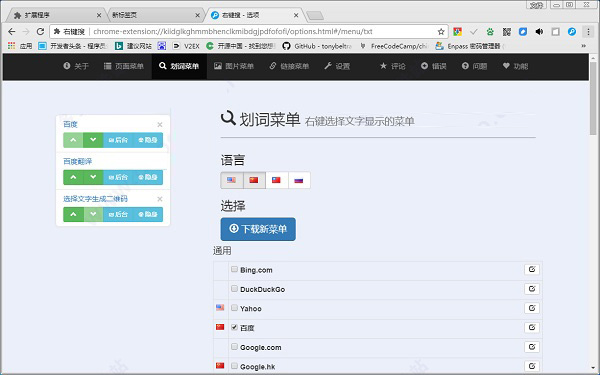Close the 扩展程序 tab
The image size is (600, 375).
pyautogui.click(x=99, y=15)
